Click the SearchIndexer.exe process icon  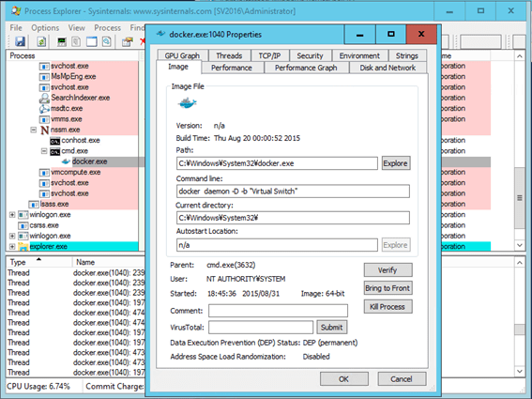pos(44,99)
